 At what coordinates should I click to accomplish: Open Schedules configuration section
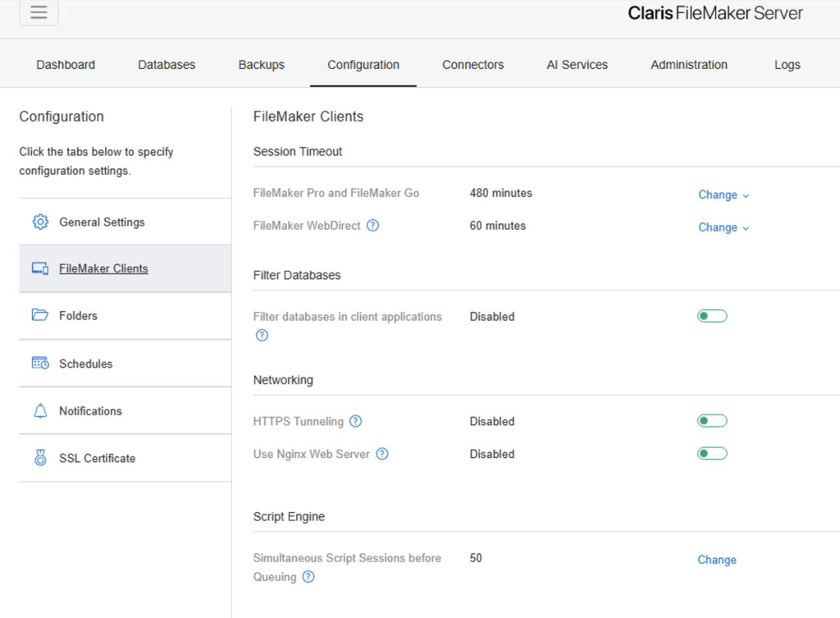click(126, 364)
